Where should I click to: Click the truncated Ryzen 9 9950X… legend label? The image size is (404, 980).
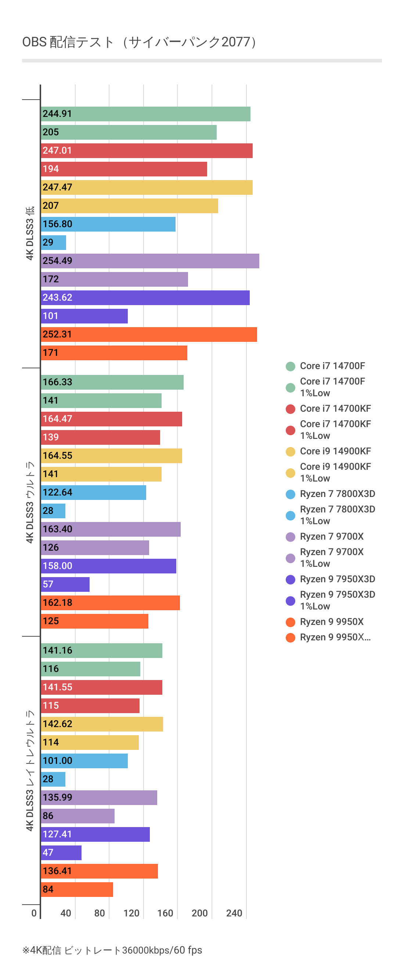click(335, 637)
